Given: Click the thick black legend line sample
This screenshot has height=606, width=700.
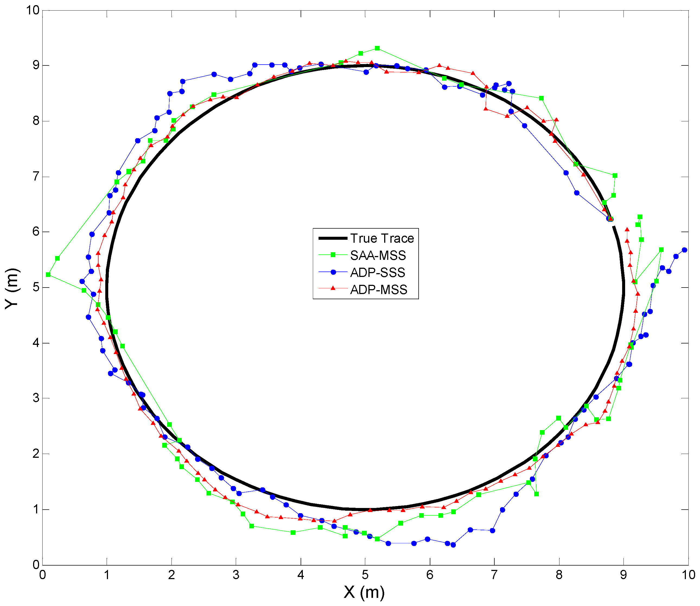Looking at the screenshot, I should tap(333, 238).
